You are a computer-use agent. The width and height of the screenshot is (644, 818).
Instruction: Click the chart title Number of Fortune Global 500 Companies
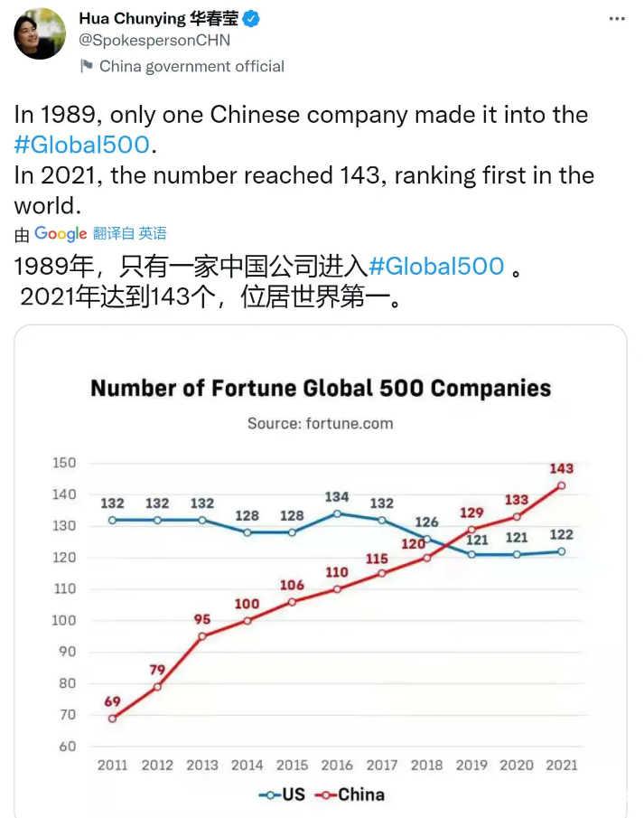[321, 389]
